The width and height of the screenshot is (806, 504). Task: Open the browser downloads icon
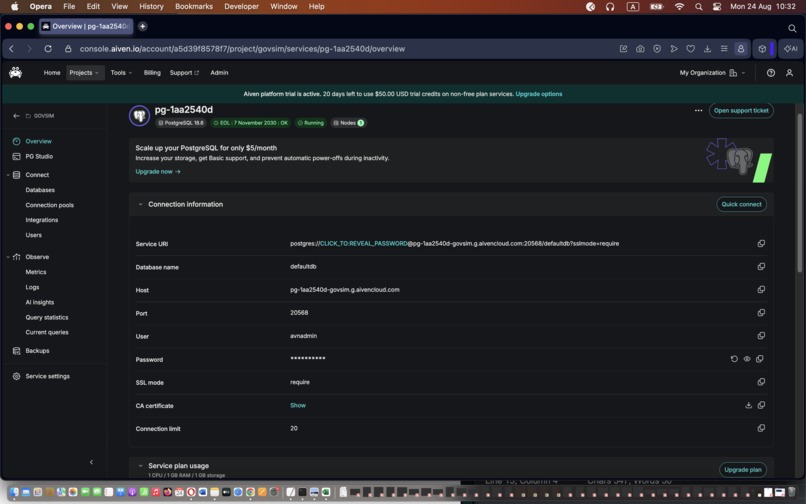[707, 49]
